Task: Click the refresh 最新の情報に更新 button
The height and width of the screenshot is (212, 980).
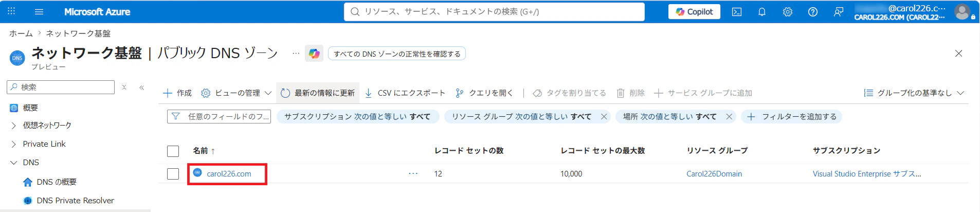Action: [318, 93]
